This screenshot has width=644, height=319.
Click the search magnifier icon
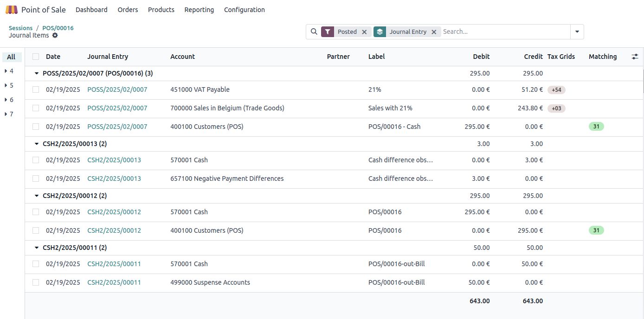click(314, 32)
